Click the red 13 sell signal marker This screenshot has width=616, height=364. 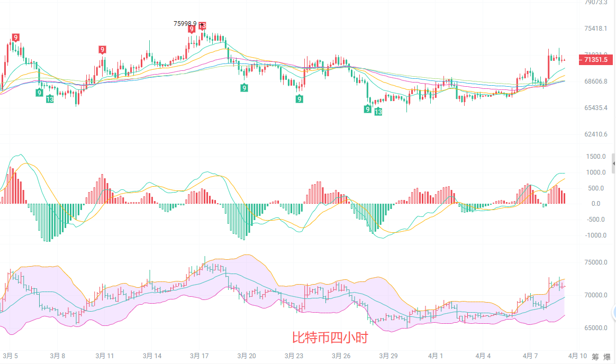click(202, 25)
